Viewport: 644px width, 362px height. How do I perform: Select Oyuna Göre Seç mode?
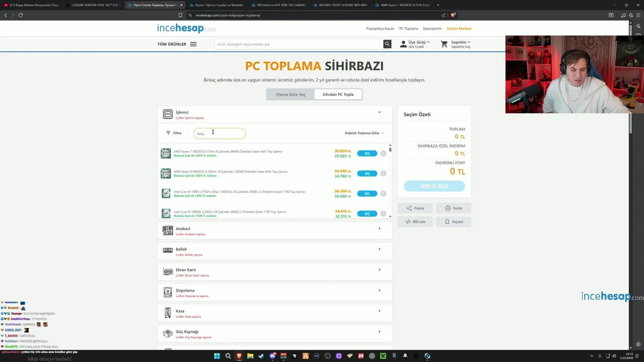click(x=291, y=95)
